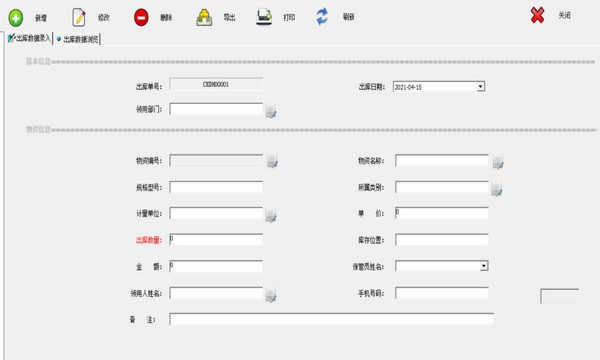Open lookup icon beside 领用人姓名 field

[x=271, y=295]
